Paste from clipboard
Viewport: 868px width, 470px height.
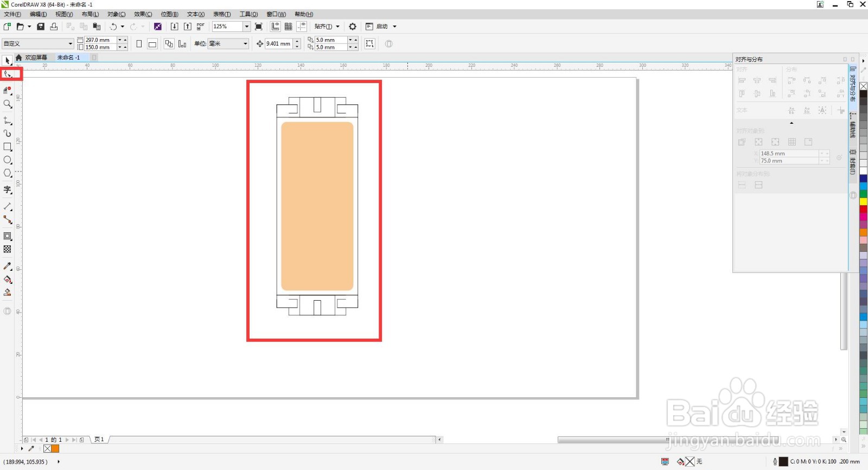(97, 27)
